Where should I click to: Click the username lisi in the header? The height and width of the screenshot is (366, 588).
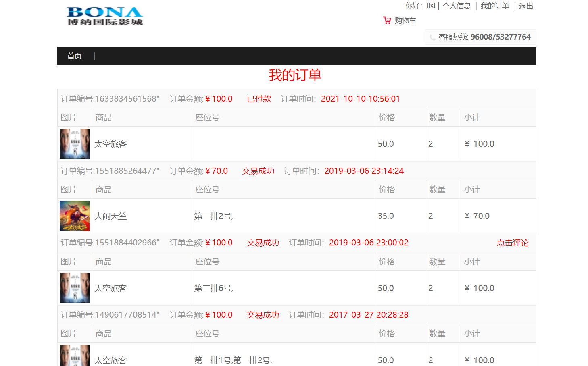point(431,6)
